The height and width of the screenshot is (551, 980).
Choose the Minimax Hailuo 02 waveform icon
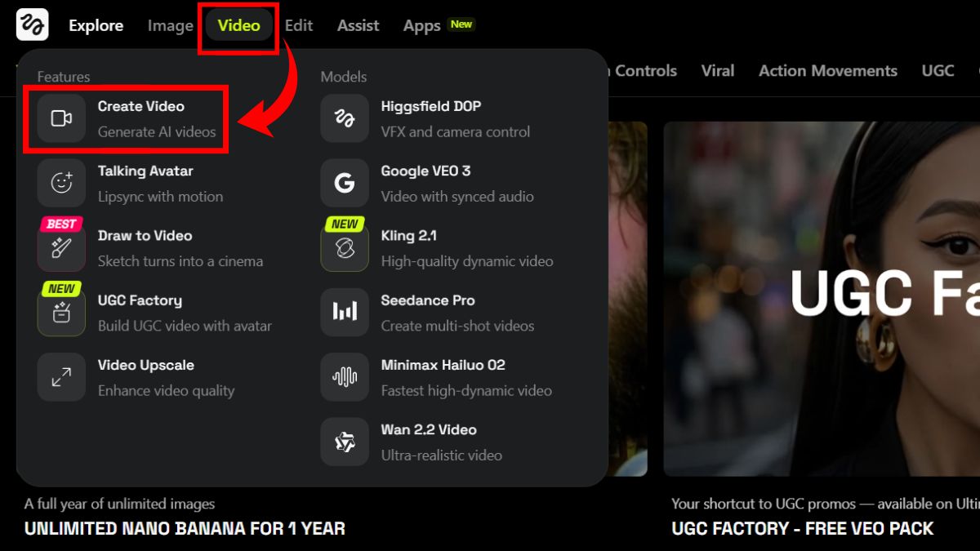click(x=345, y=377)
